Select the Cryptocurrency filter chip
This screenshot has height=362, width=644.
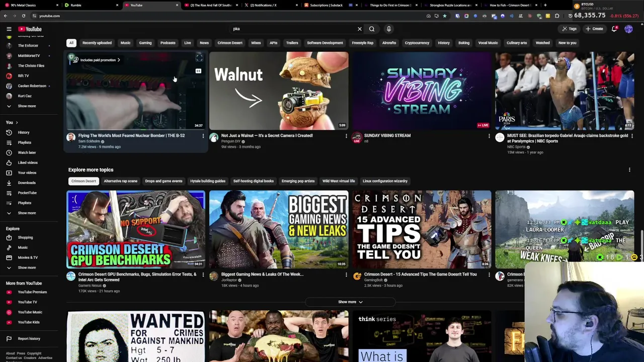coord(417,43)
